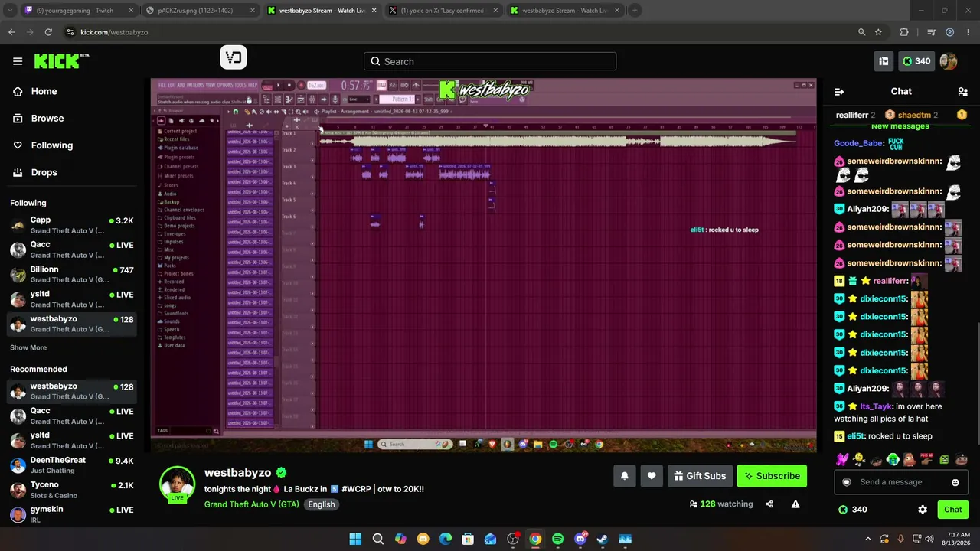The height and width of the screenshot is (551, 980).
Task: Report the stream via warning icon
Action: pos(795,504)
